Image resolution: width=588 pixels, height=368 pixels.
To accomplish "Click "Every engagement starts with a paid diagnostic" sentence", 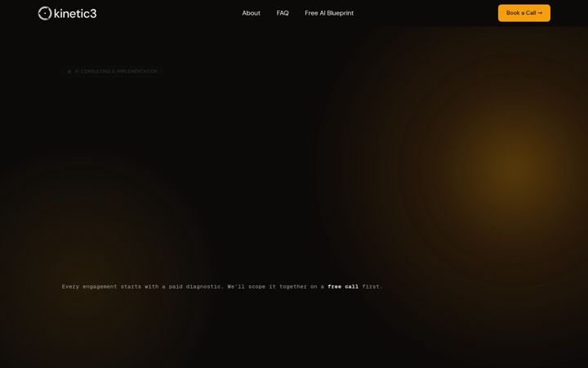I will (143, 286).
